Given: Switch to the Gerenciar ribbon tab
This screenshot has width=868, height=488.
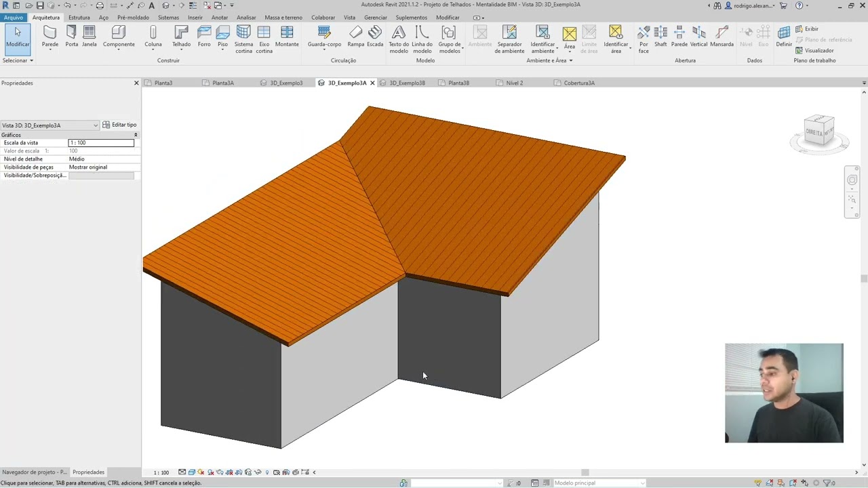Looking at the screenshot, I should 376,18.
